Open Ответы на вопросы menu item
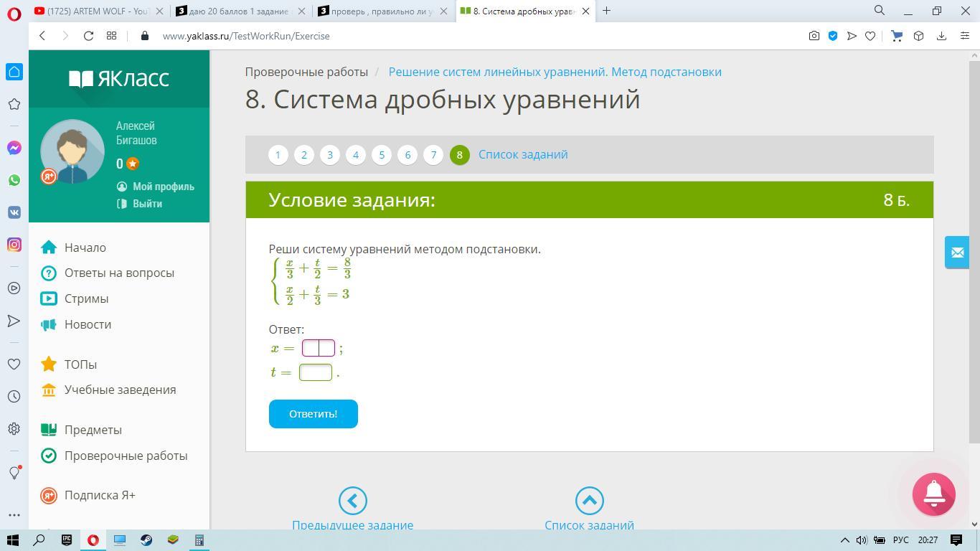The width and height of the screenshot is (980, 551). (x=108, y=273)
